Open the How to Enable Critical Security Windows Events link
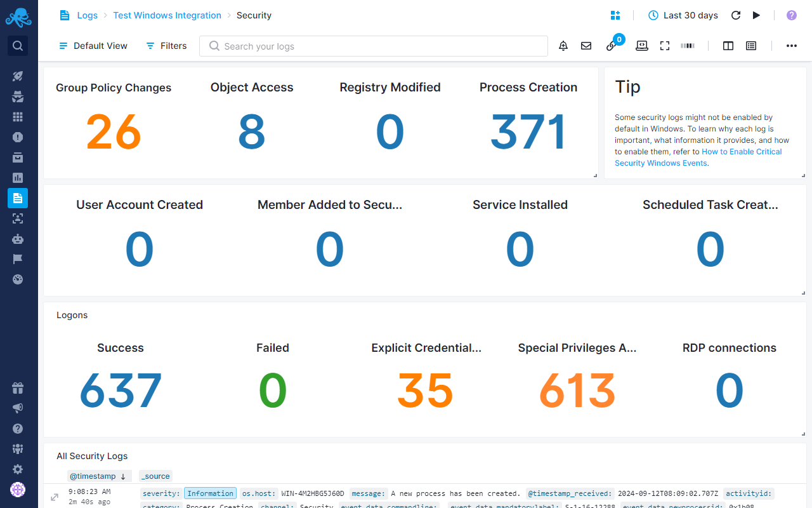Image resolution: width=812 pixels, height=508 pixels. pos(698,157)
